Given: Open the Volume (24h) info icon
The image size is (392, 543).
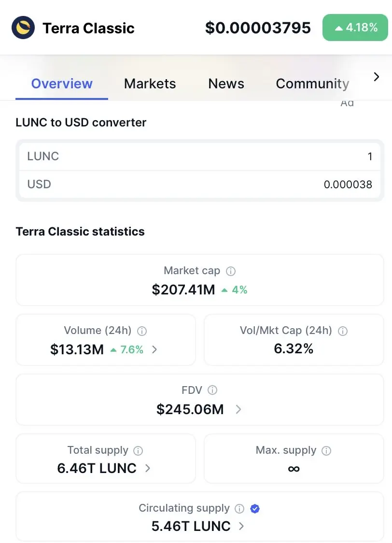Looking at the screenshot, I should click(142, 331).
